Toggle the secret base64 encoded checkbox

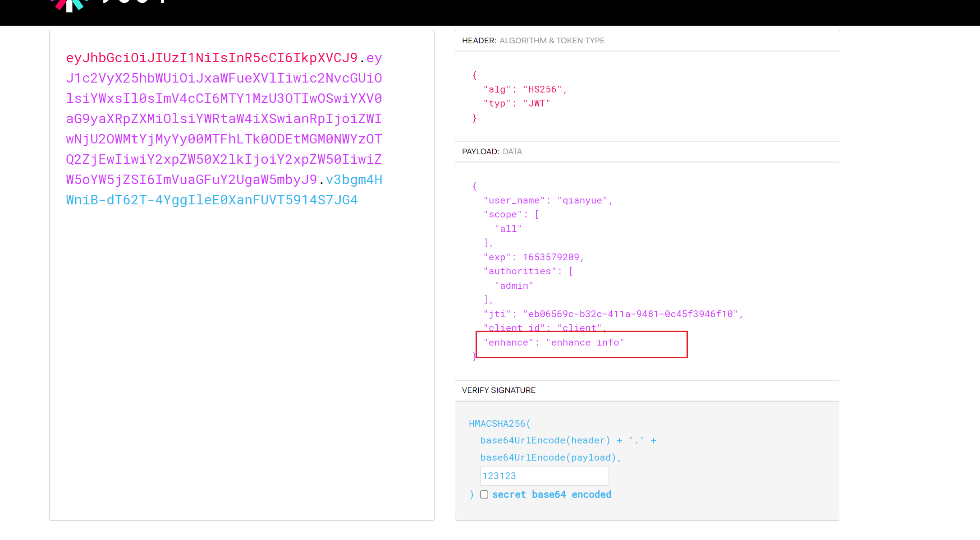484,494
